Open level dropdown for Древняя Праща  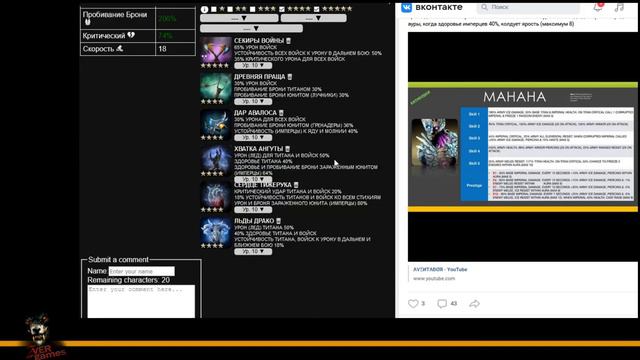click(x=253, y=101)
